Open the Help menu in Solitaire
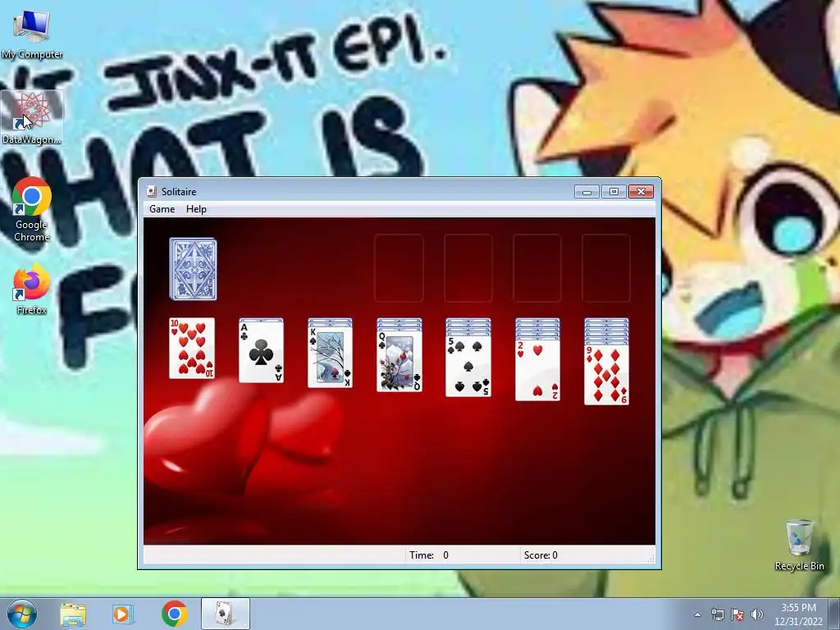The image size is (840, 630). coord(196,209)
